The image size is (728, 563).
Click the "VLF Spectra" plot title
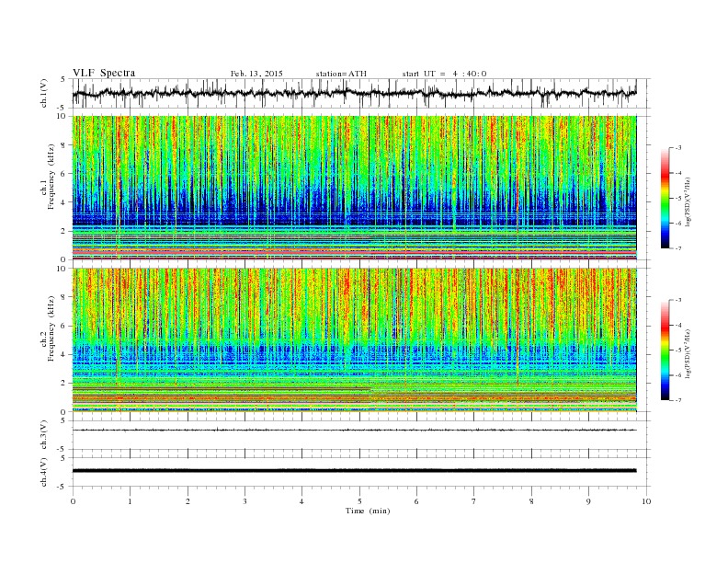point(104,73)
